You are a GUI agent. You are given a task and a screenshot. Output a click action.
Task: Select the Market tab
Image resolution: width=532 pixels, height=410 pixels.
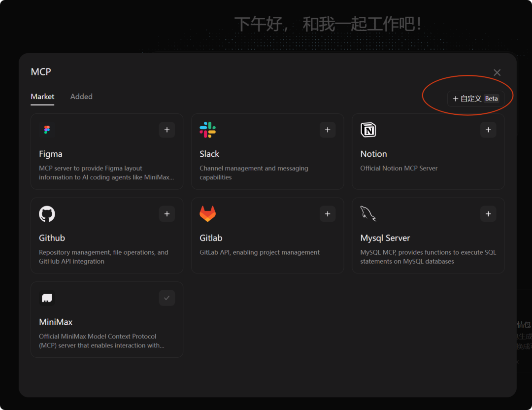pyautogui.click(x=42, y=97)
